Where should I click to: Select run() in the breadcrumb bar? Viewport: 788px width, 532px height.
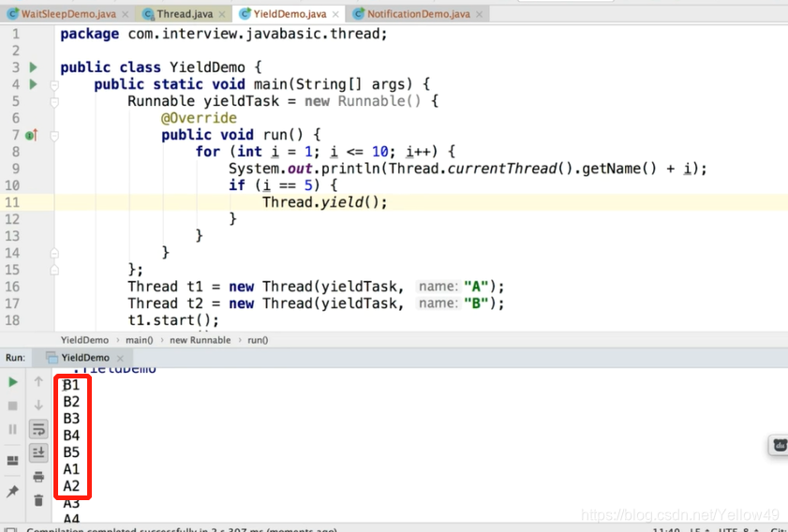(258, 340)
